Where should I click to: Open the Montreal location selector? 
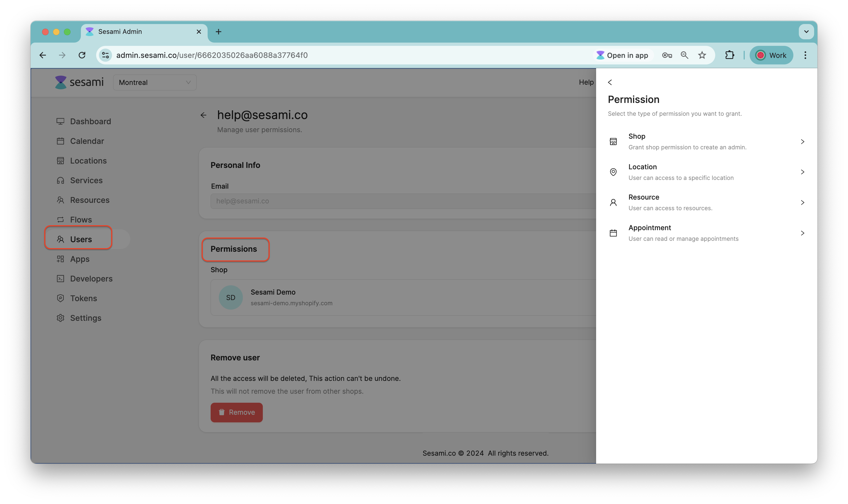[155, 82]
